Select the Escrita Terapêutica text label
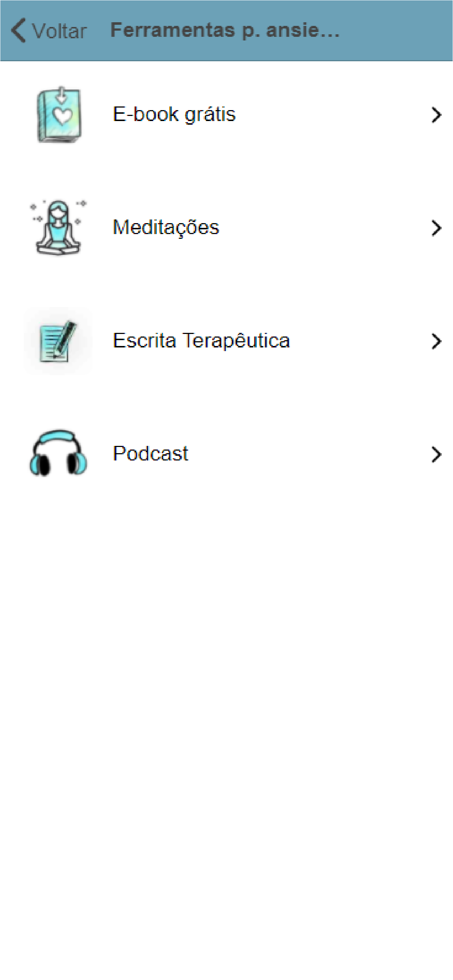Viewport: 453px width, 980px height. point(201,341)
